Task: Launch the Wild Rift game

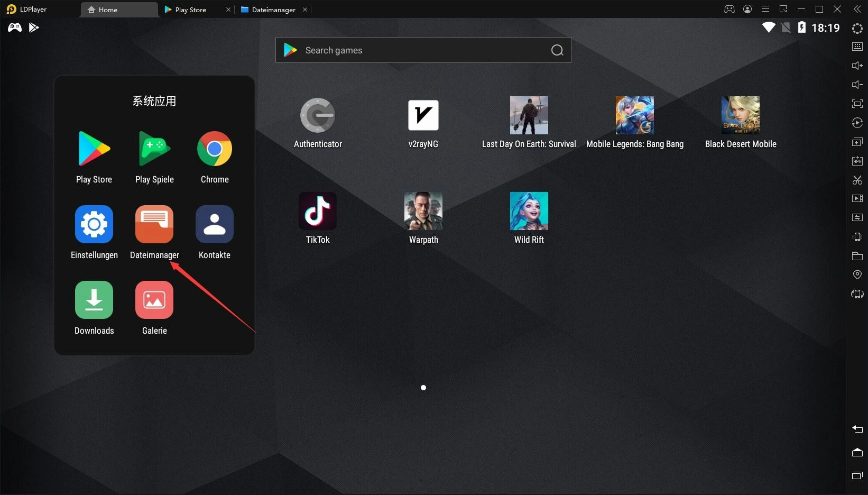Action: (529, 211)
